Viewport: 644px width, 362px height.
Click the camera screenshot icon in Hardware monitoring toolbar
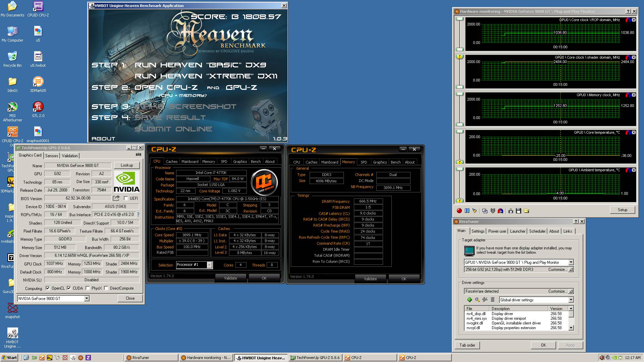coord(511,211)
